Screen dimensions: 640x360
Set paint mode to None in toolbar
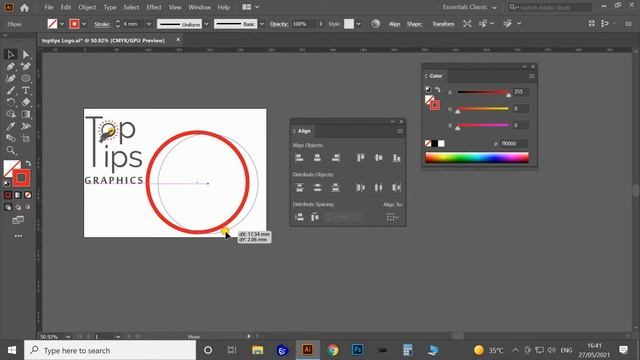[x=28, y=195]
